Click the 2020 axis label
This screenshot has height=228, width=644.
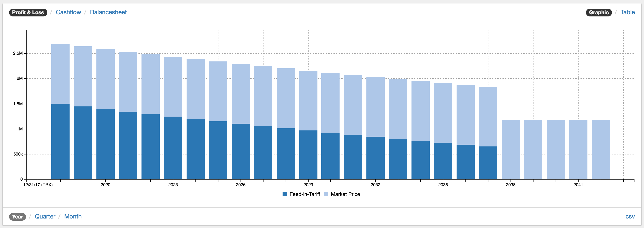tap(105, 185)
